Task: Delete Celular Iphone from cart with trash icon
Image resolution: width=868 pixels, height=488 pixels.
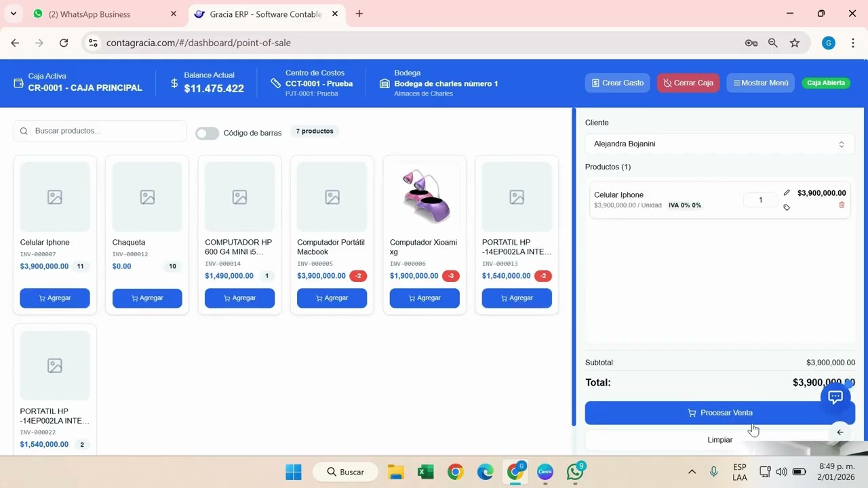Action: tap(842, 205)
